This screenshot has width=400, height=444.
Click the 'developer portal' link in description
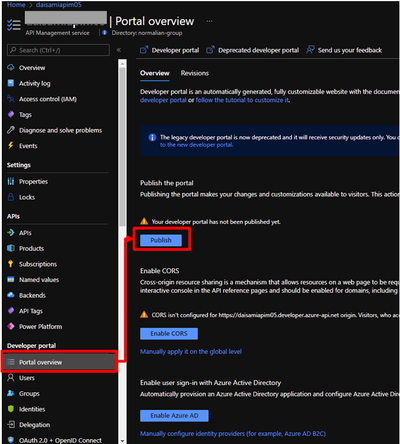point(163,100)
